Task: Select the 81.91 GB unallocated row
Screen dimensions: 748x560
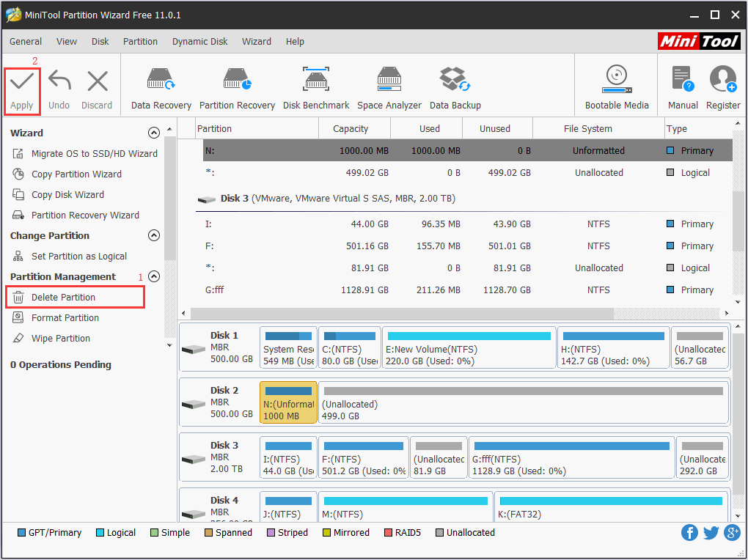Action: coord(468,268)
